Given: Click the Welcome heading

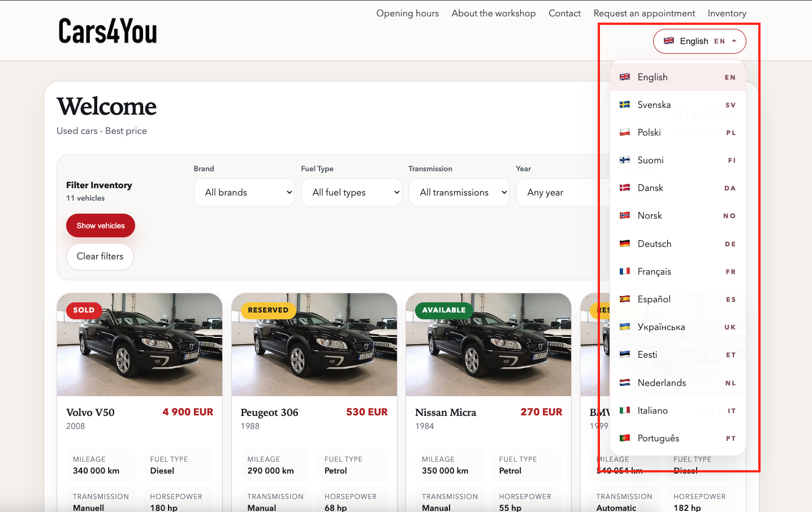Looking at the screenshot, I should tap(107, 106).
